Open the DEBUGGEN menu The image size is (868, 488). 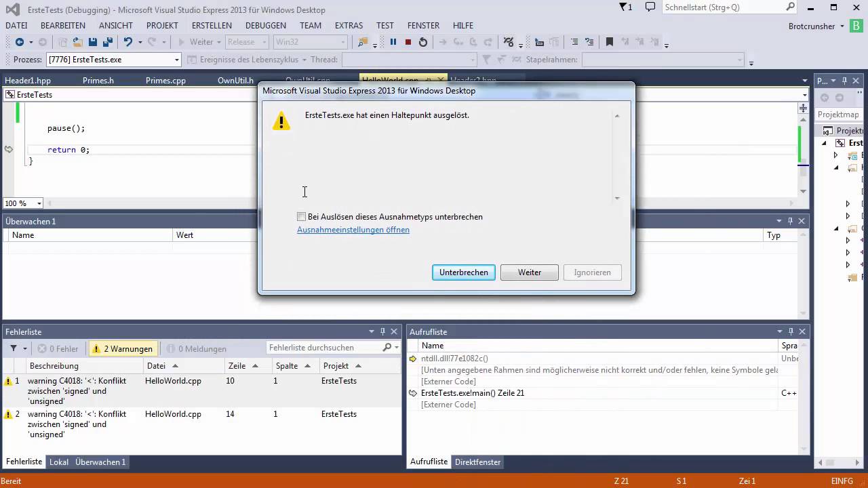click(266, 25)
